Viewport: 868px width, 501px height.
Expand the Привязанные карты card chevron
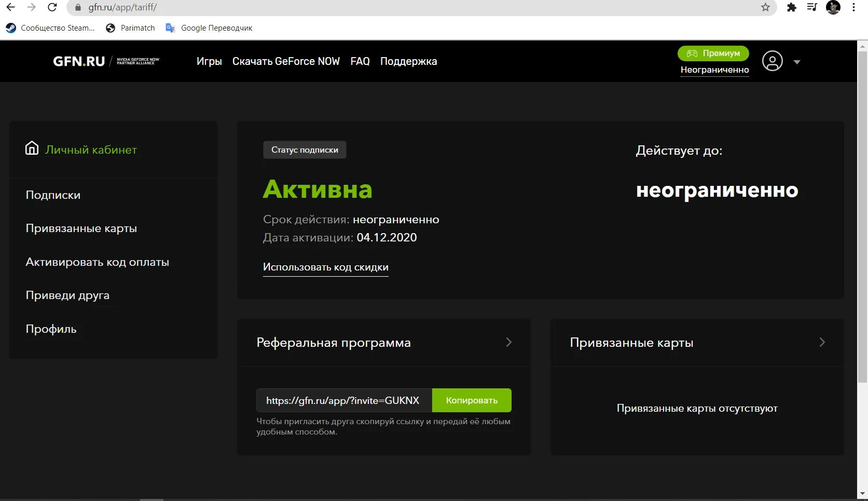click(822, 342)
